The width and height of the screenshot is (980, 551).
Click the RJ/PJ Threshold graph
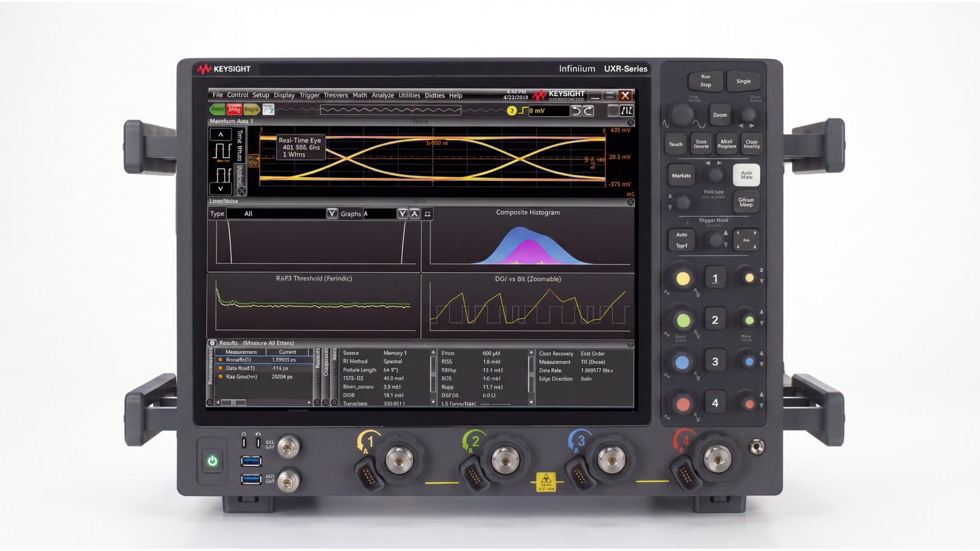pos(314,305)
